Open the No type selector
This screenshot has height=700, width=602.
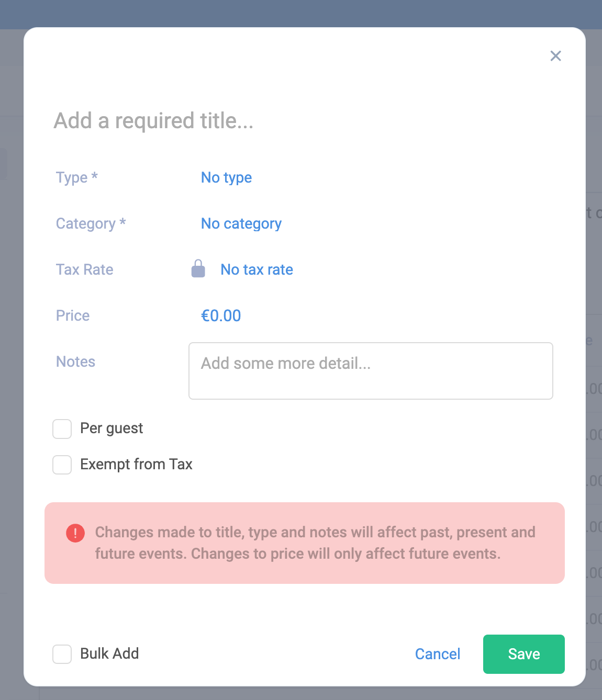pos(226,177)
